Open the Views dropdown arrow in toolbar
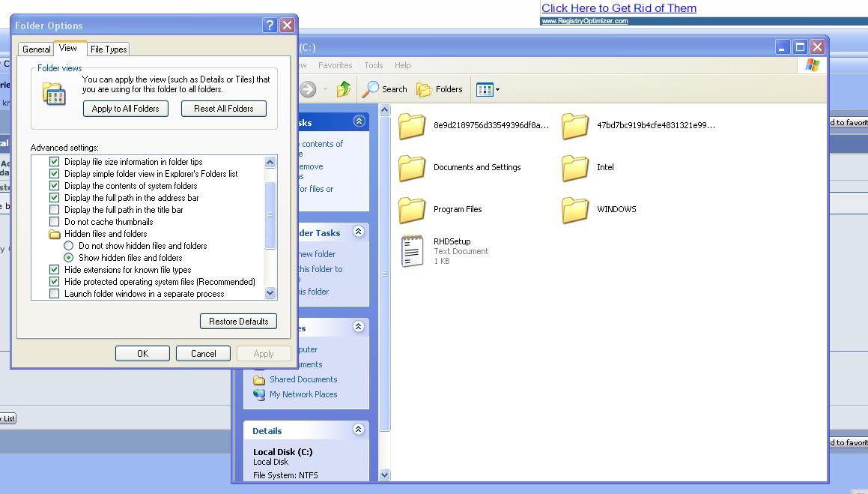The image size is (868, 494). [497, 90]
